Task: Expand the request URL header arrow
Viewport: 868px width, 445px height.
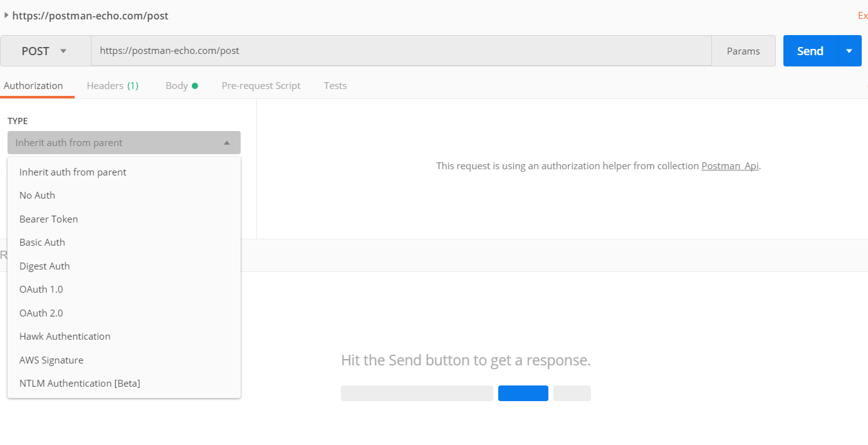Action: (x=6, y=16)
